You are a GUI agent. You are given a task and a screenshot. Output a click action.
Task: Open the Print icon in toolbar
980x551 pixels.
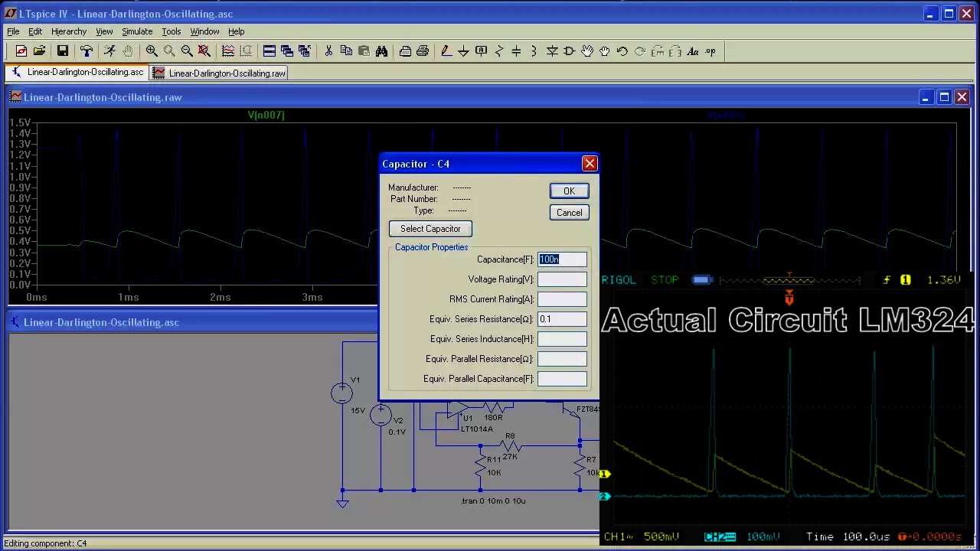423,51
